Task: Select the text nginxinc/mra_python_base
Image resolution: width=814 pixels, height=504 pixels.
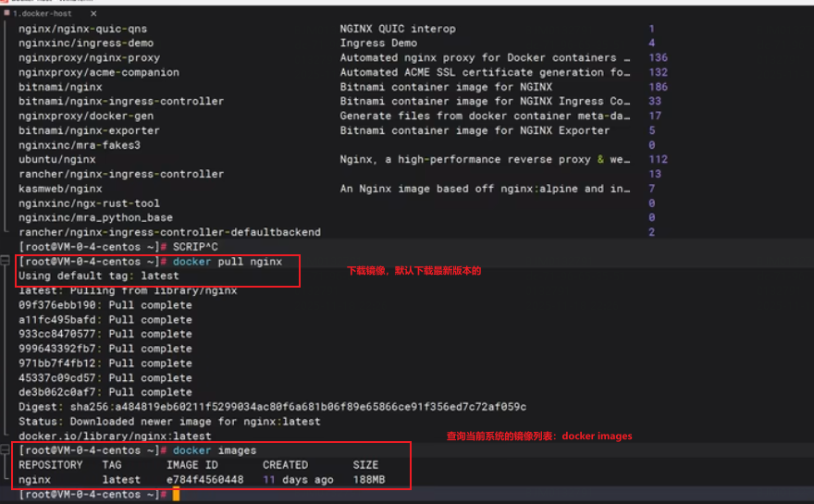Action: 95,217
